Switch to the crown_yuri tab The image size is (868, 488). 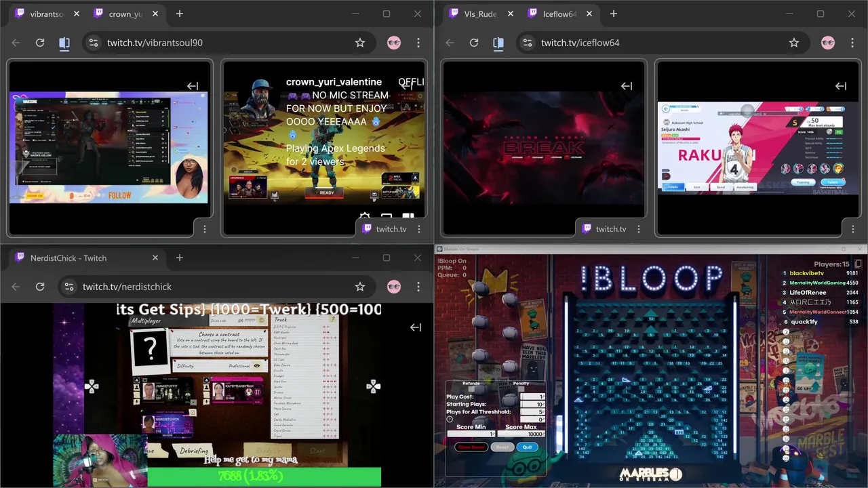click(125, 14)
